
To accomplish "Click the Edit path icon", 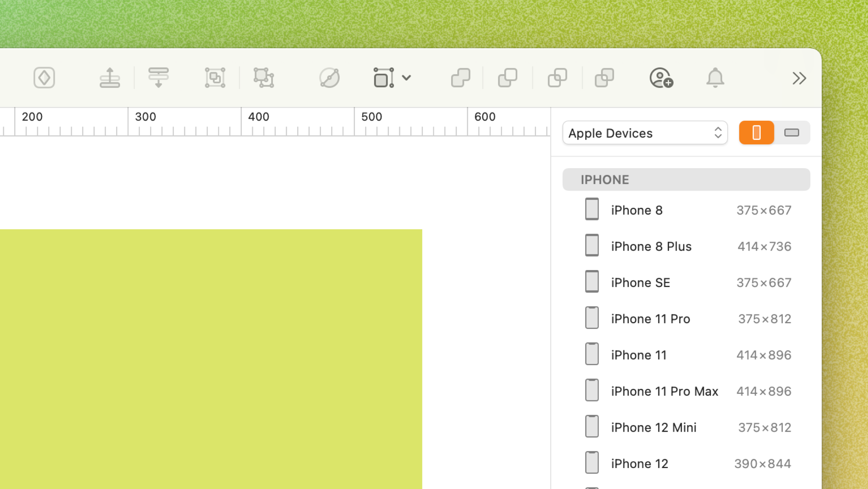I will [329, 78].
